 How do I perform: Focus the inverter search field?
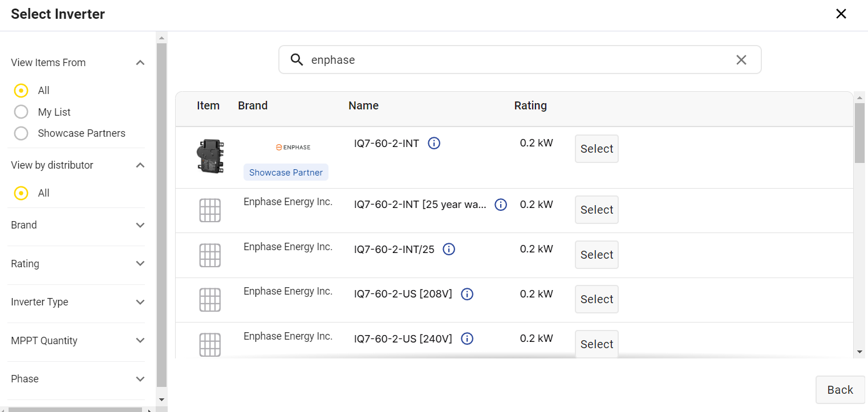point(520,60)
